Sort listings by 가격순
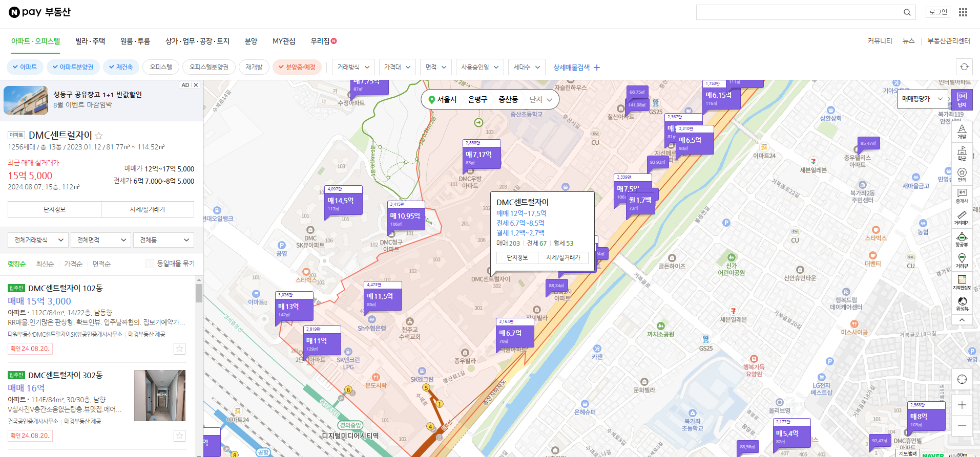 coord(73,264)
